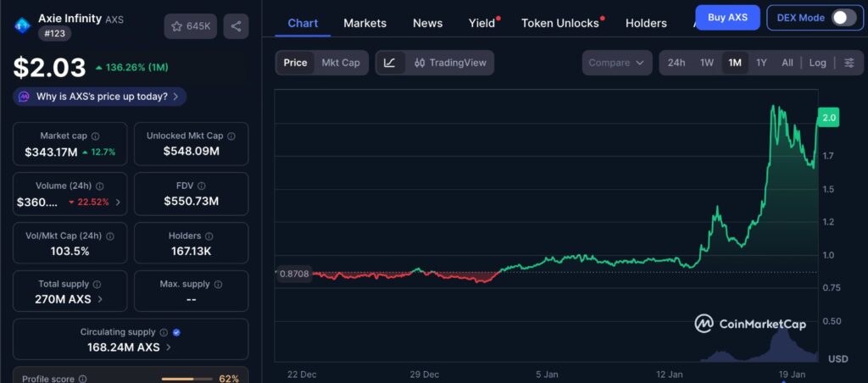This screenshot has width=868, height=383.
Task: Open the News tab
Action: (427, 23)
